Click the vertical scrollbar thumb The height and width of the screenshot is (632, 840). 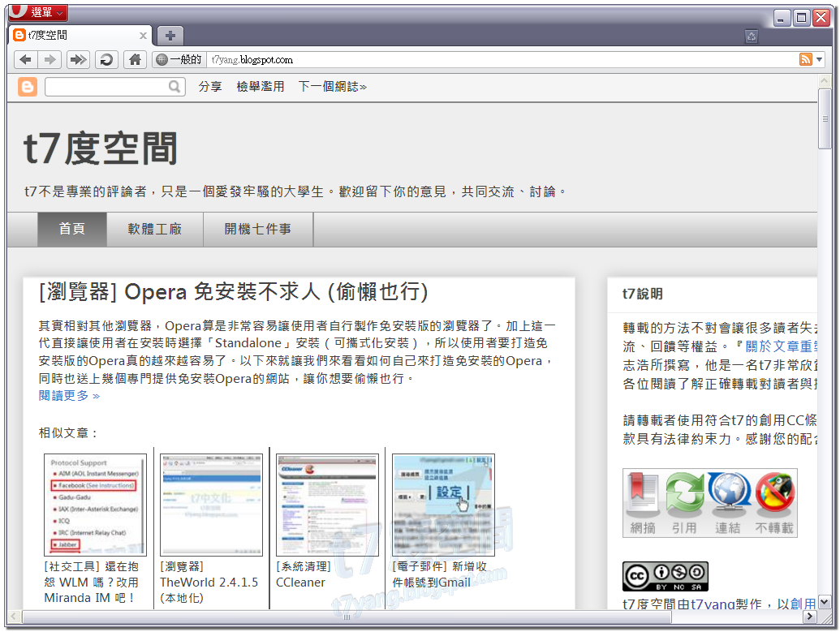(825, 119)
